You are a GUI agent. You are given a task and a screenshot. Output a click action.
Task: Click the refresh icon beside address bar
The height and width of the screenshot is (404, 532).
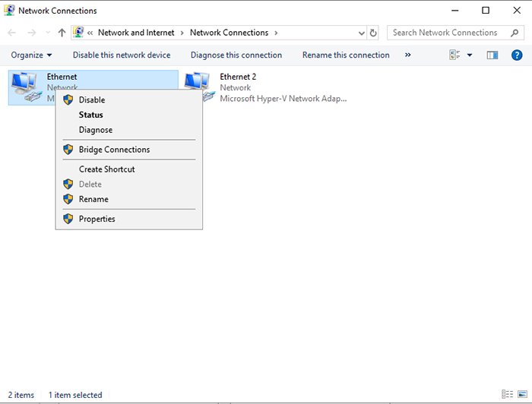point(373,33)
